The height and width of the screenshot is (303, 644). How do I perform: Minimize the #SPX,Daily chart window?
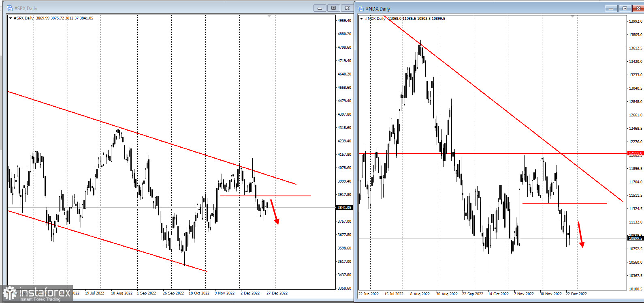click(x=320, y=8)
